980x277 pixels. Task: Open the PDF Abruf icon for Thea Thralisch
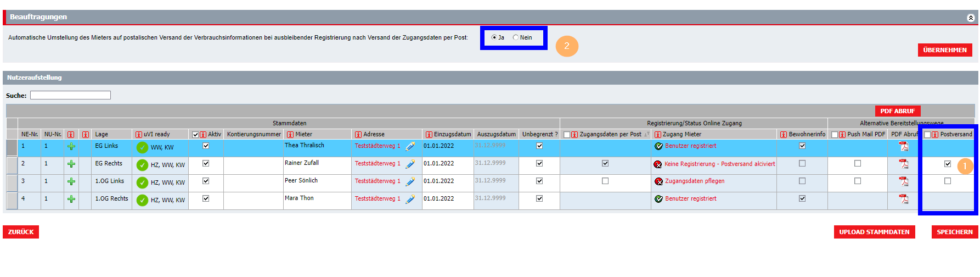[903, 146]
